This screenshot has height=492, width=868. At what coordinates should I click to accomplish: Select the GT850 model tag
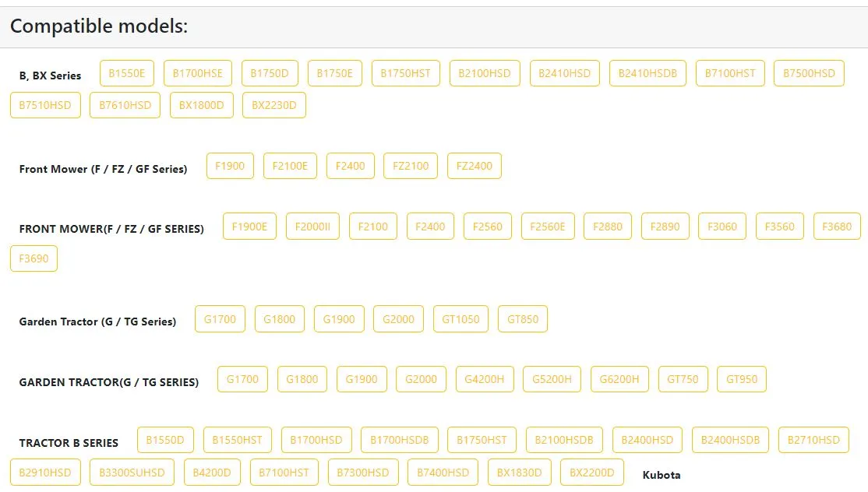click(x=523, y=319)
